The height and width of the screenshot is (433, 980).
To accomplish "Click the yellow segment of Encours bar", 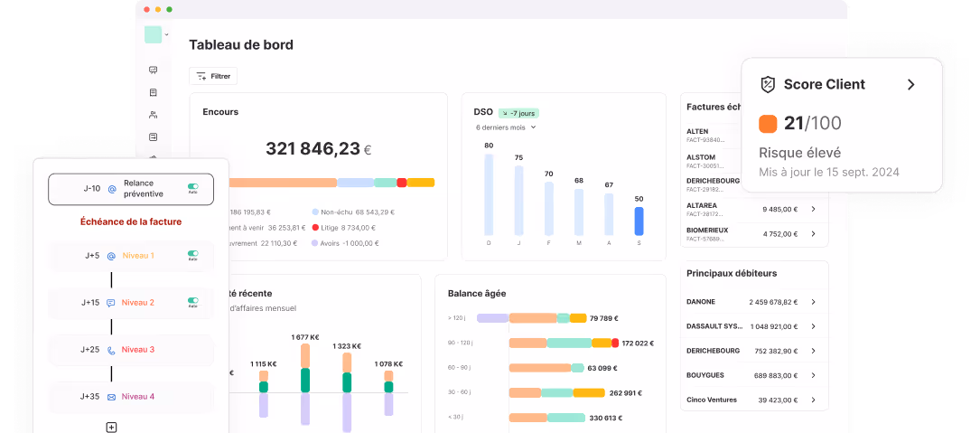I will [x=421, y=183].
